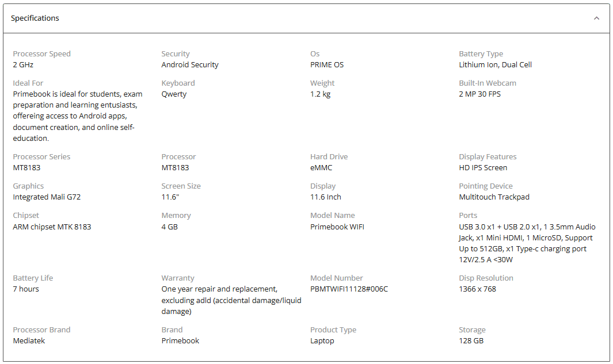Select ARM chipset MTK 8183 value
The image size is (613, 364).
(52, 227)
